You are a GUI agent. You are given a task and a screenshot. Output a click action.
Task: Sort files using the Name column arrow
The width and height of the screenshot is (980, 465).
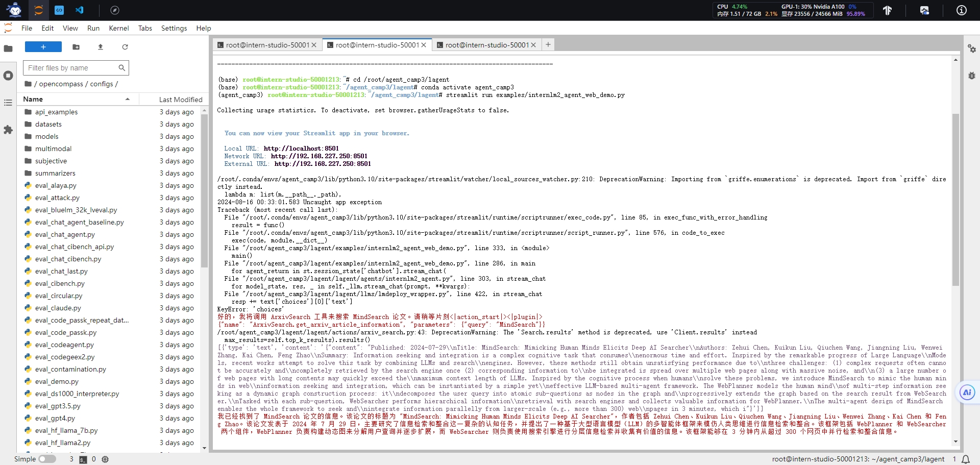click(128, 99)
